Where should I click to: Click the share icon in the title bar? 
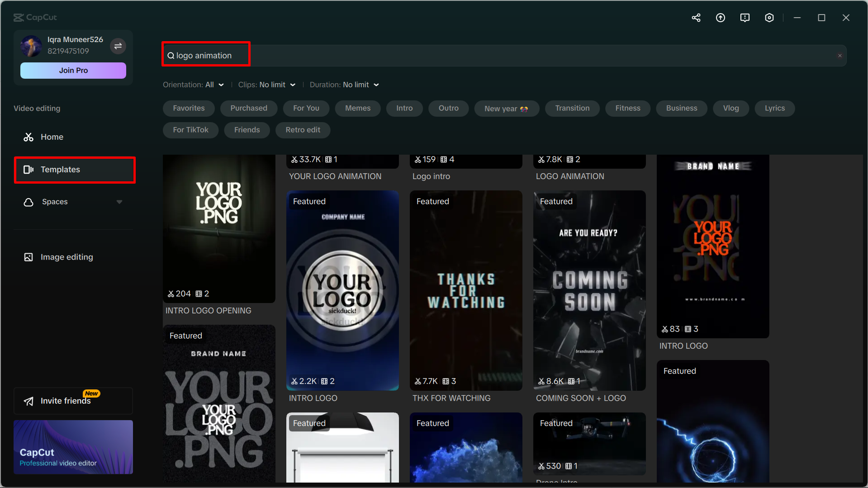click(696, 18)
